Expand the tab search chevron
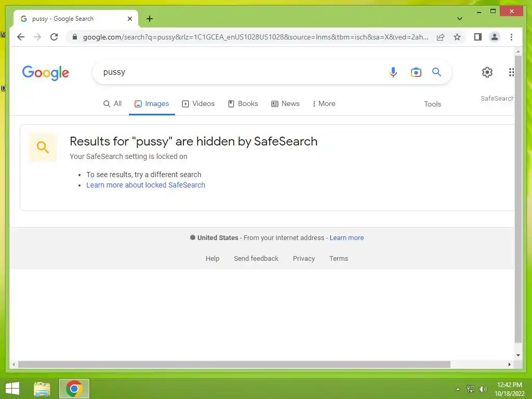This screenshot has height=399, width=532. (459, 19)
